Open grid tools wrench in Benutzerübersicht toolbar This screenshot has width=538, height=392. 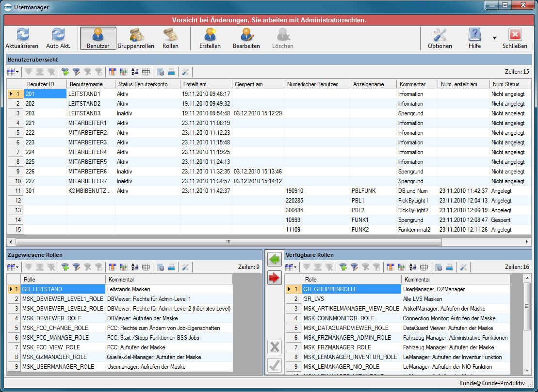(x=185, y=72)
